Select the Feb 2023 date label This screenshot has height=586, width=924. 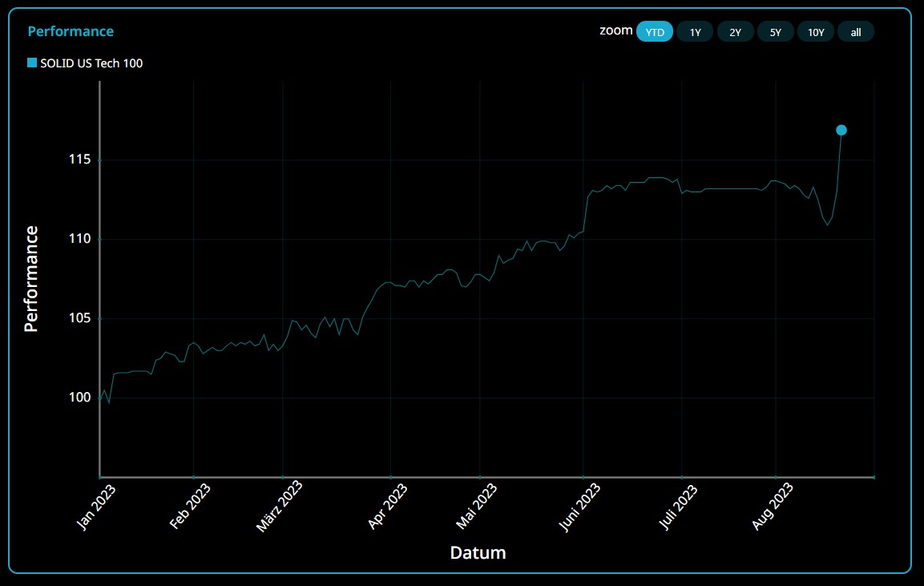tap(191, 506)
